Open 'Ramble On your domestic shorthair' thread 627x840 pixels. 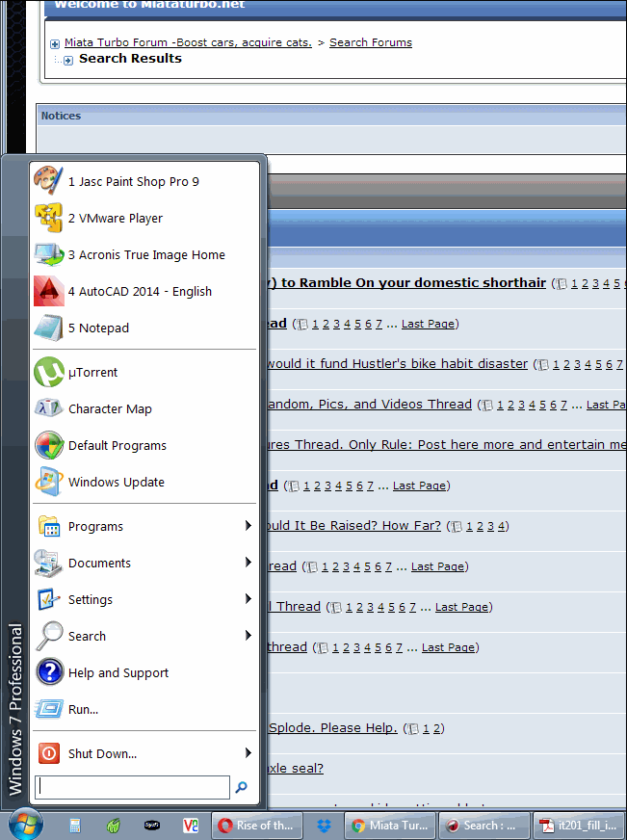pos(406,282)
